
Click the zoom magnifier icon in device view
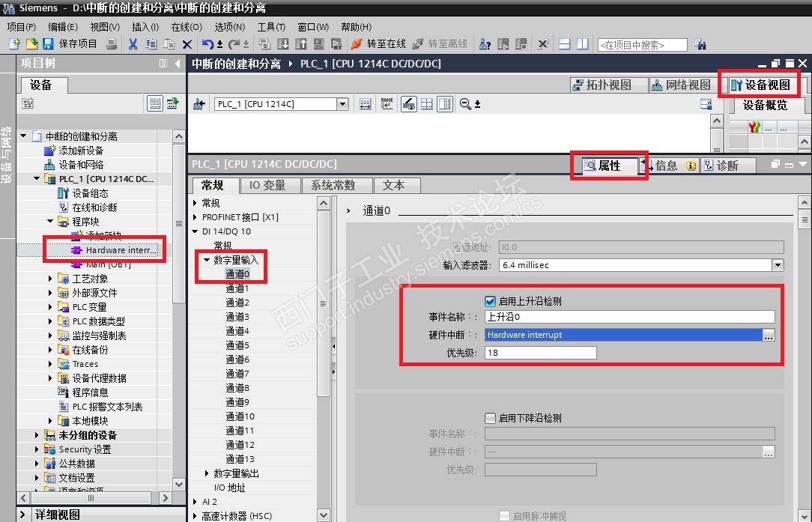click(465, 104)
